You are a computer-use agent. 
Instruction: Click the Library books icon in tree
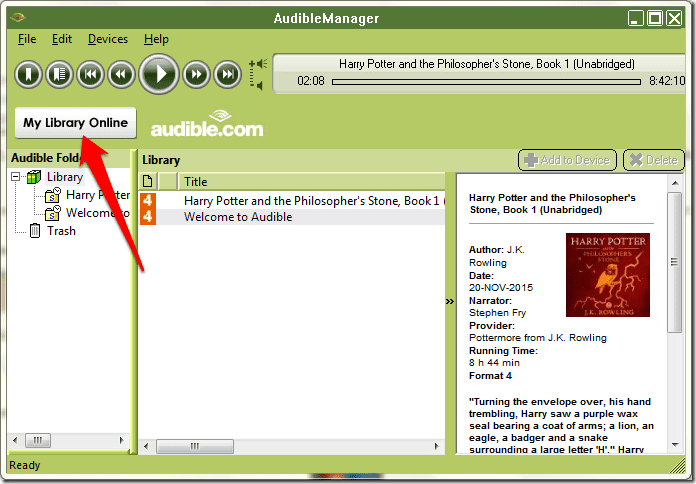tap(34, 177)
